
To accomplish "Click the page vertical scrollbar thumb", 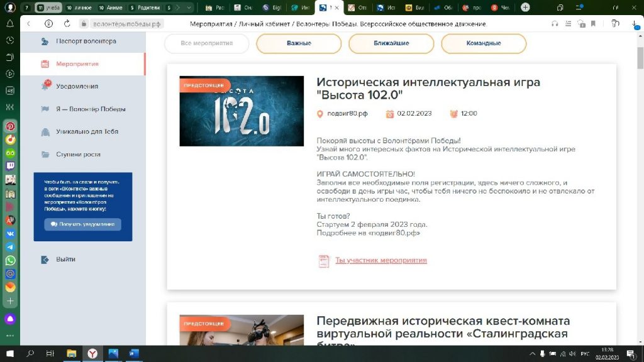I will tap(640, 57).
